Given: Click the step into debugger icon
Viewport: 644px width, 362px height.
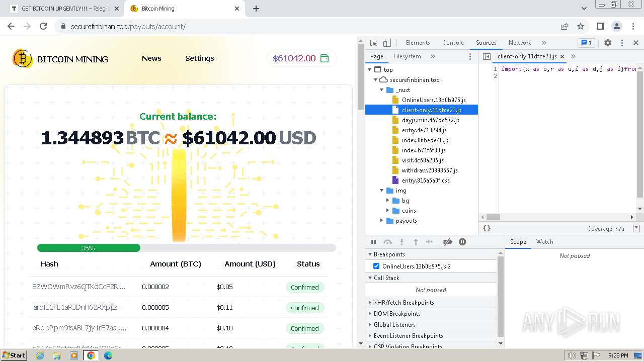Looking at the screenshot, I should click(x=401, y=242).
